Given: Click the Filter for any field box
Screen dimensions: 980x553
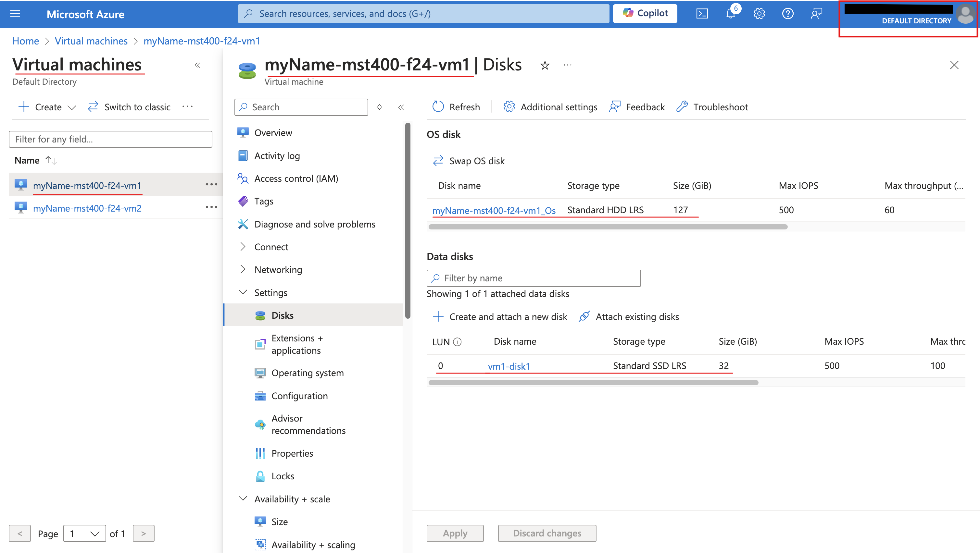Looking at the screenshot, I should 110,139.
